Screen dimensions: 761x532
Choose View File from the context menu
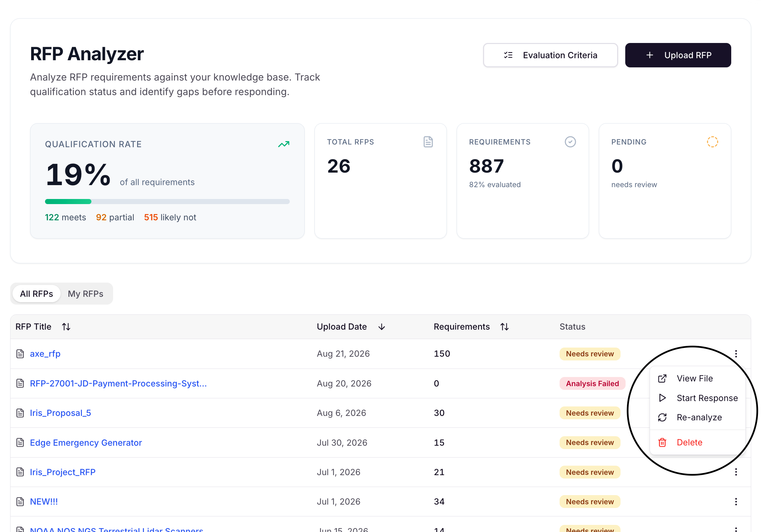coord(697,378)
